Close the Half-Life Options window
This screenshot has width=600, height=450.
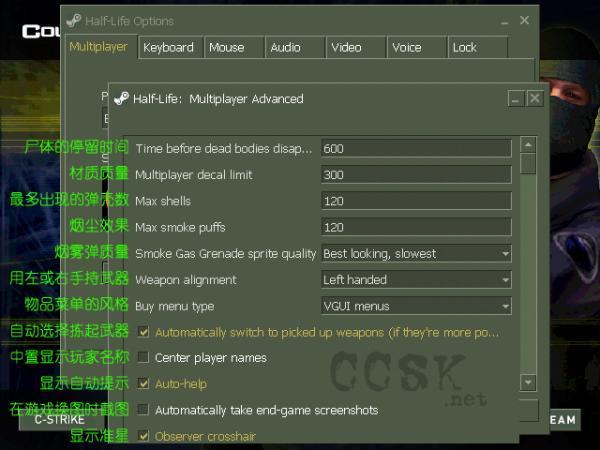coord(525,20)
